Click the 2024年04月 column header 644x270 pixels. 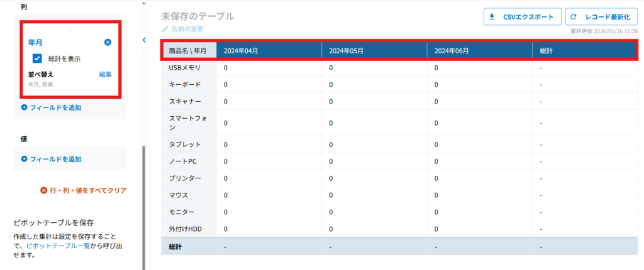[x=241, y=50]
